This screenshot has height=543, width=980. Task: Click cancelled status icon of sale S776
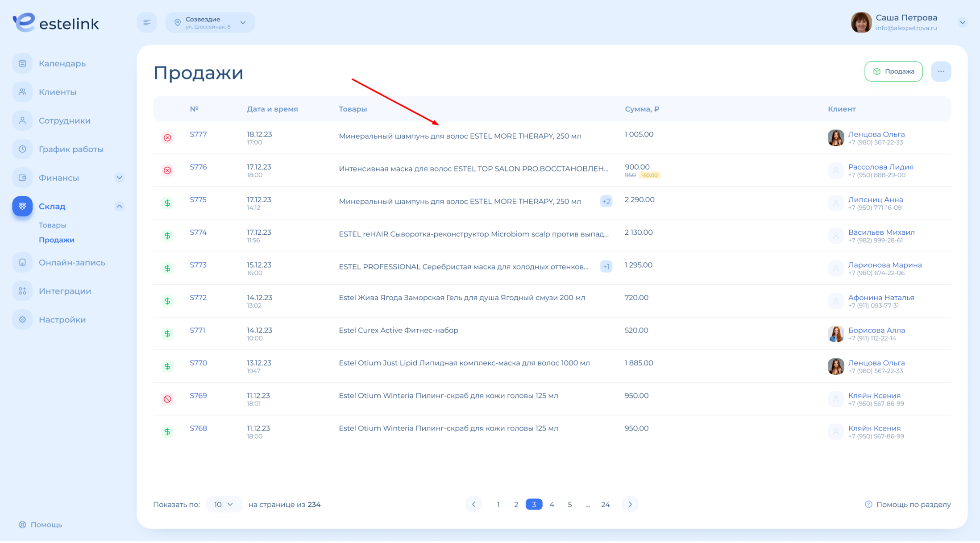pos(167,170)
